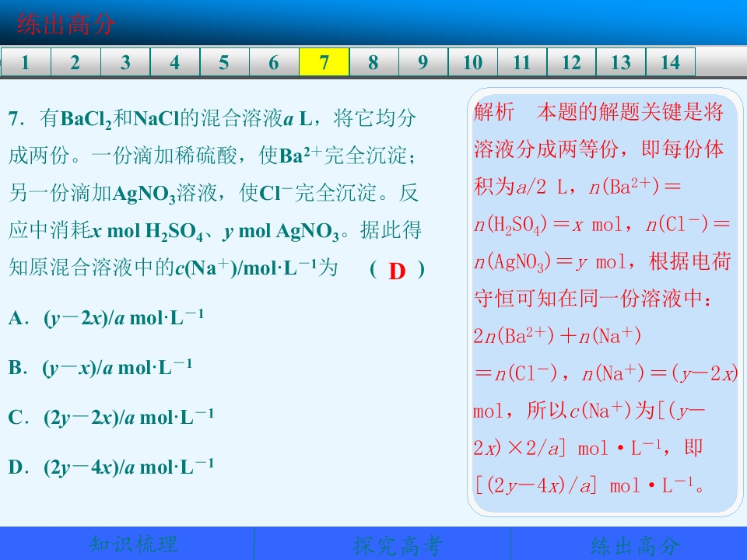Go to question 10 tab

472,62
